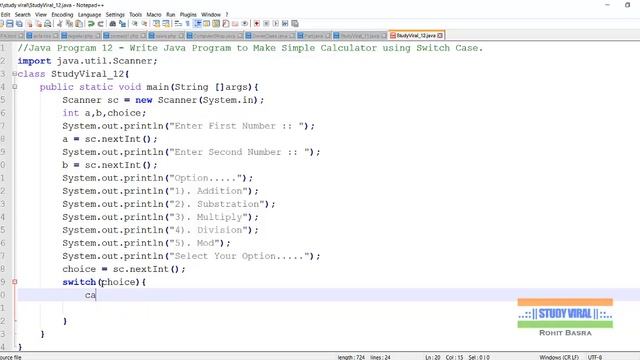Click the Zoom In toolbar icon
640x360 pixels.
pyautogui.click(x=134, y=24)
